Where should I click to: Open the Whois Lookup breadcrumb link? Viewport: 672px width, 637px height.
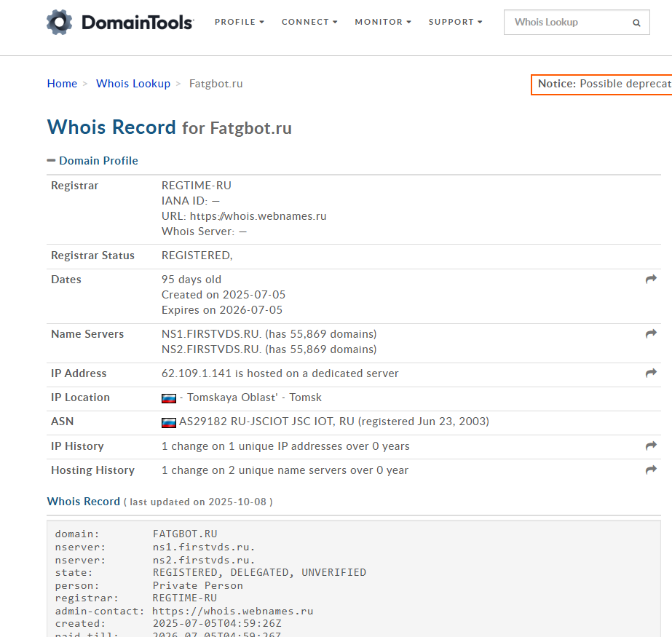coord(133,84)
